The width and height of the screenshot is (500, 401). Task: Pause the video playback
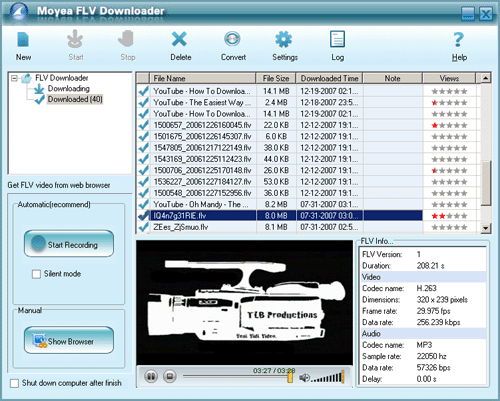click(x=151, y=377)
